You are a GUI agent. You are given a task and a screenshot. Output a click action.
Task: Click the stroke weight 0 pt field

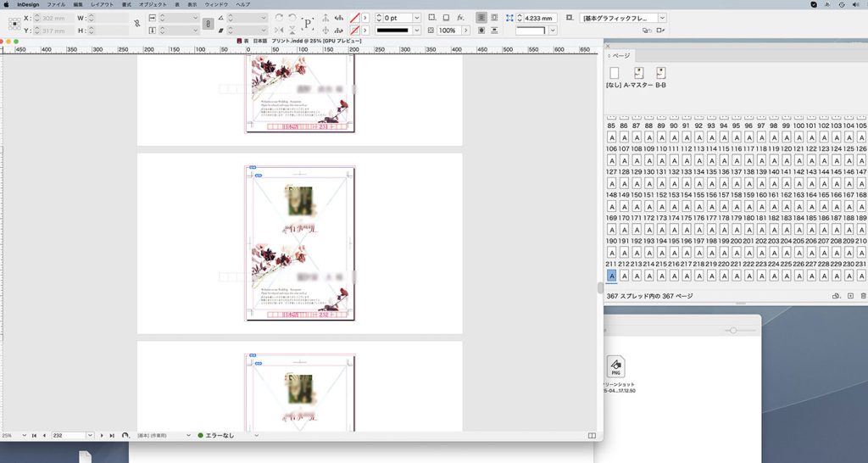[398, 19]
